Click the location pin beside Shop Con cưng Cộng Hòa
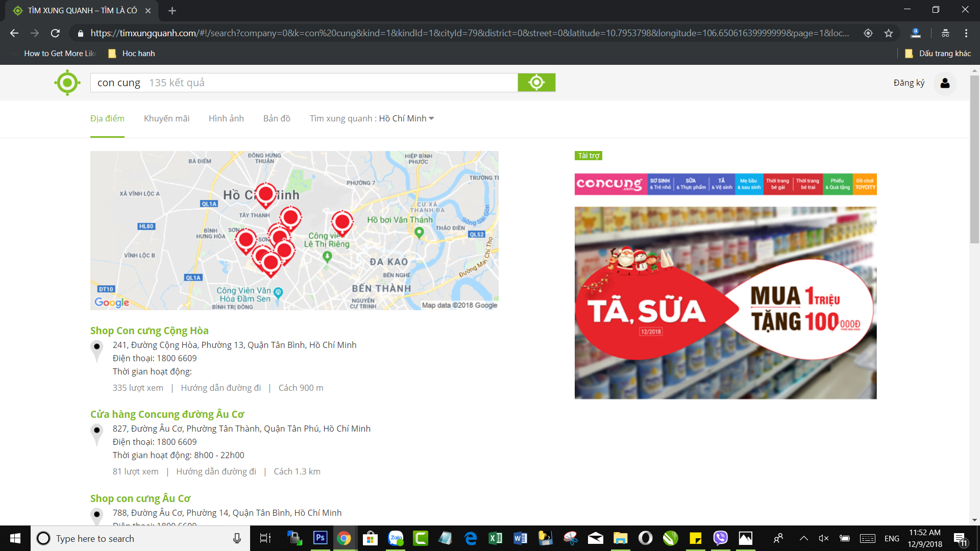 (x=96, y=351)
